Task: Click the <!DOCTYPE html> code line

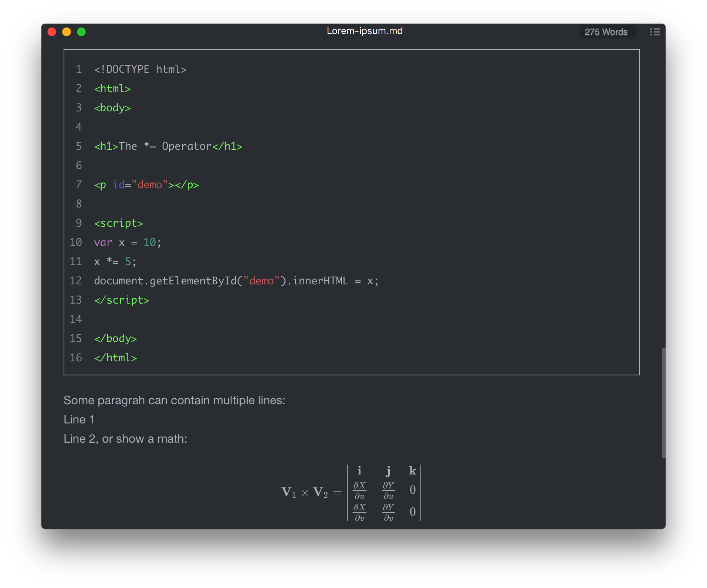Action: [x=140, y=69]
